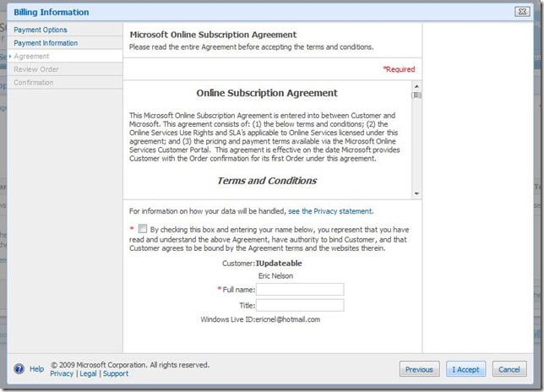Image resolution: width=544 pixels, height=392 pixels.
Task: Click the Microsoft Online Subscription Agreement title
Action: [x=213, y=35]
